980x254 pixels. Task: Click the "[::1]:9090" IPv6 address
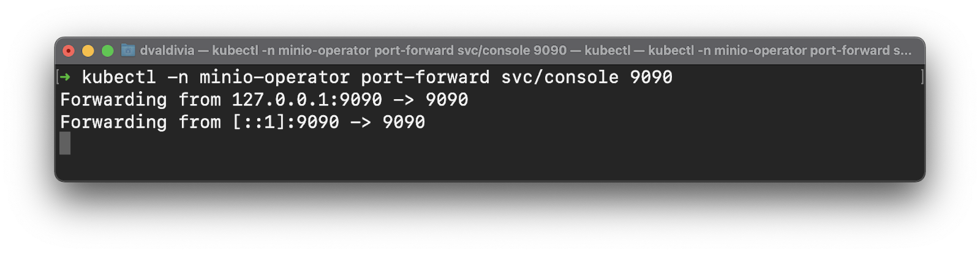[x=285, y=122]
